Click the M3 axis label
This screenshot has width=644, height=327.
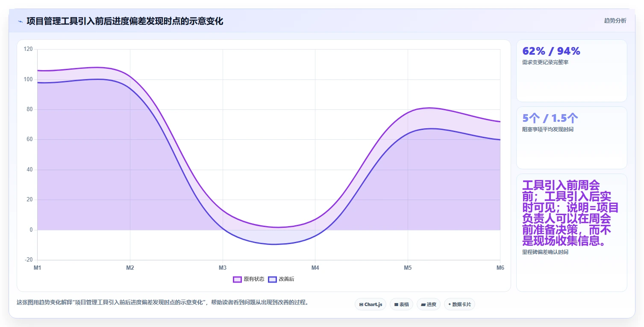click(222, 268)
